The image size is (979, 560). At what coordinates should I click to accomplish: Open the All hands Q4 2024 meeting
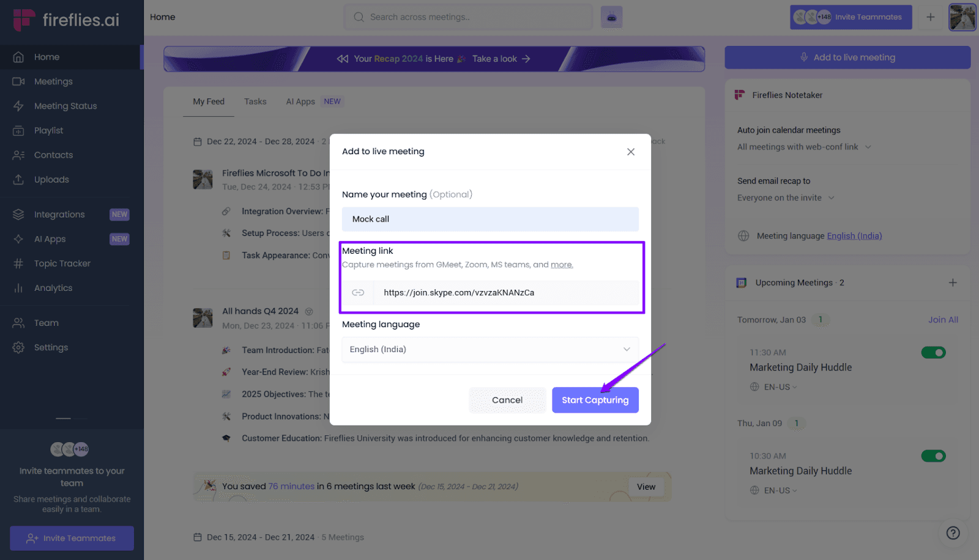click(261, 311)
